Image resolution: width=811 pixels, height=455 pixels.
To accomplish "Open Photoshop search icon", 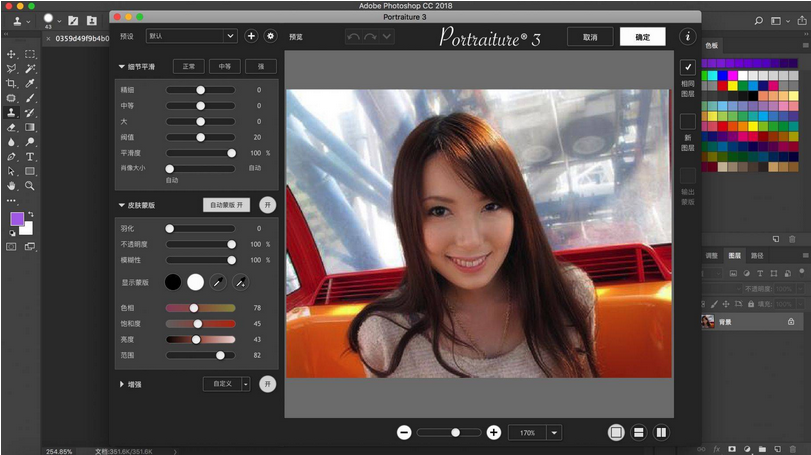I will coord(758,21).
